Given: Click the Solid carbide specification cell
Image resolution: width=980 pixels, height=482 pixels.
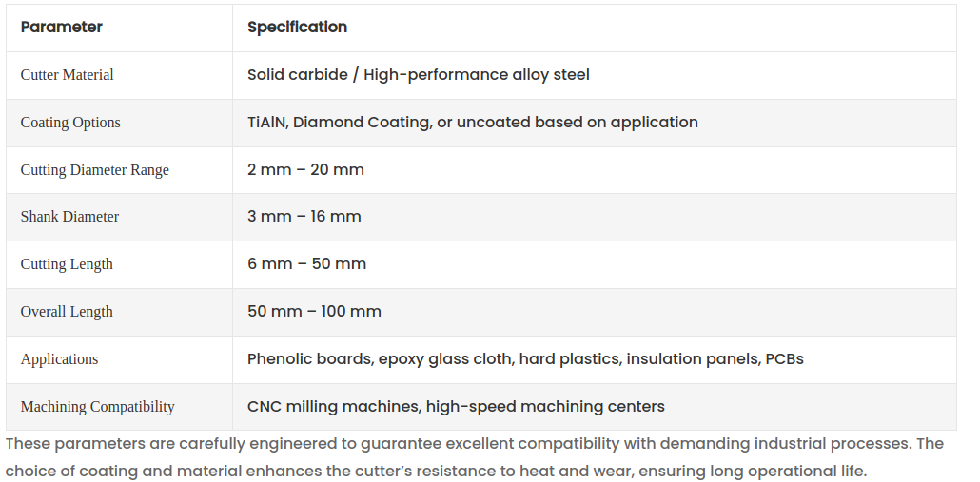Looking at the screenshot, I should [418, 75].
